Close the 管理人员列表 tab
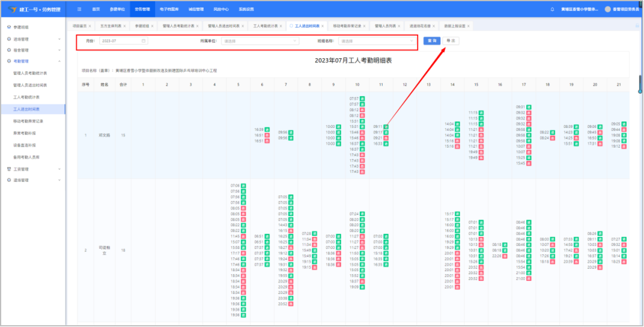The image size is (644, 327). (399, 26)
